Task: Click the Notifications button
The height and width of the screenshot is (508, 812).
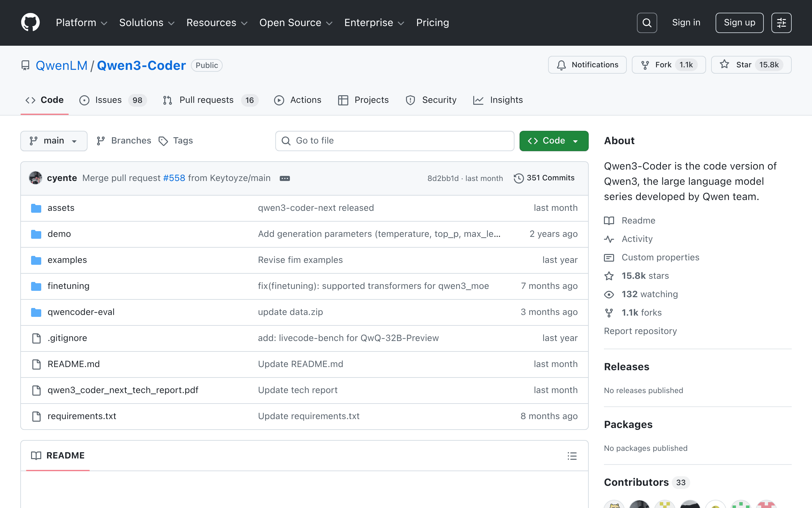Action: [x=587, y=65]
